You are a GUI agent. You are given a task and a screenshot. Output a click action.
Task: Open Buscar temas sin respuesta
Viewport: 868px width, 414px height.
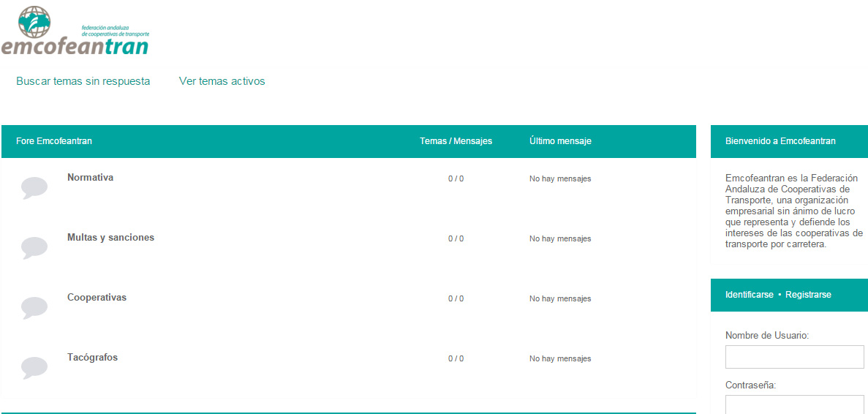(x=83, y=81)
